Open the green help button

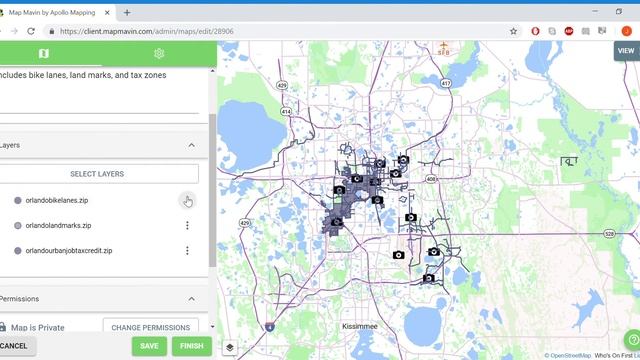click(x=633, y=339)
